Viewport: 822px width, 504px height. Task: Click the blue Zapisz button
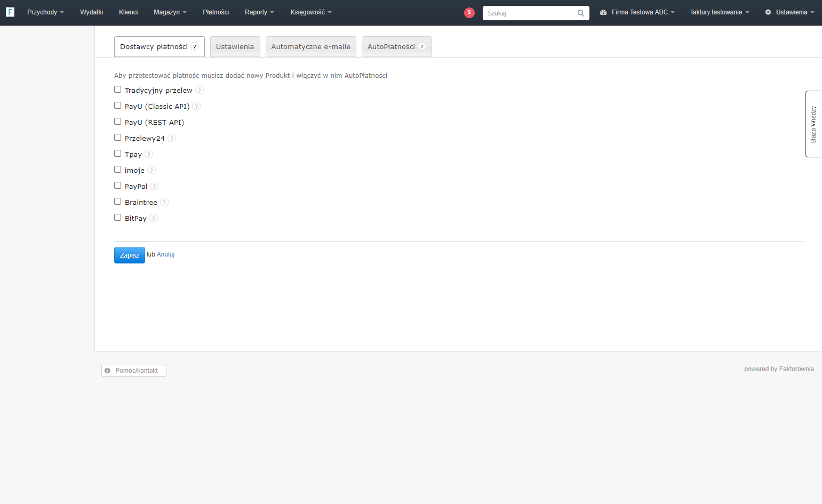(x=130, y=255)
